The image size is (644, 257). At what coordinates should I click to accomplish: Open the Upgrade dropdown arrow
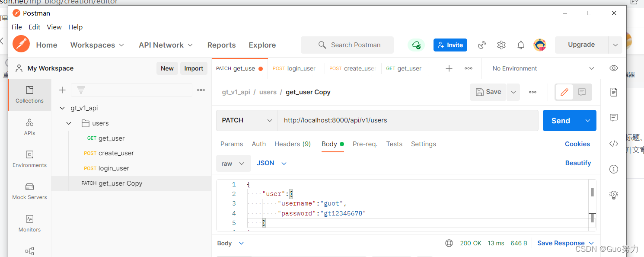click(615, 45)
